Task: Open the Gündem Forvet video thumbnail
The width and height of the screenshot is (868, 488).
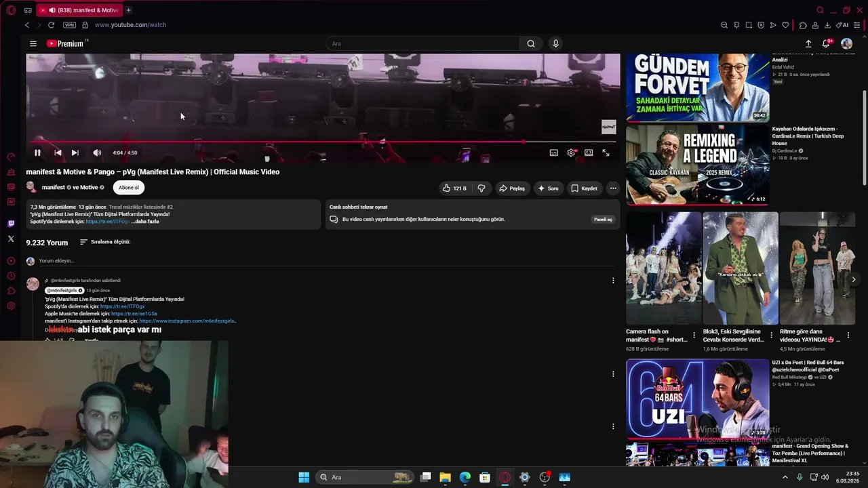Action: 698,87
